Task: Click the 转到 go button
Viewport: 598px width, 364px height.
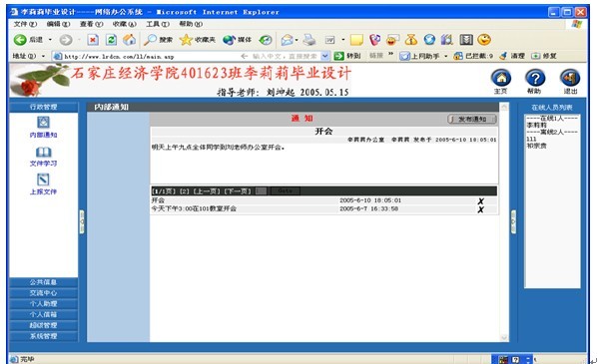Action: pos(347,56)
